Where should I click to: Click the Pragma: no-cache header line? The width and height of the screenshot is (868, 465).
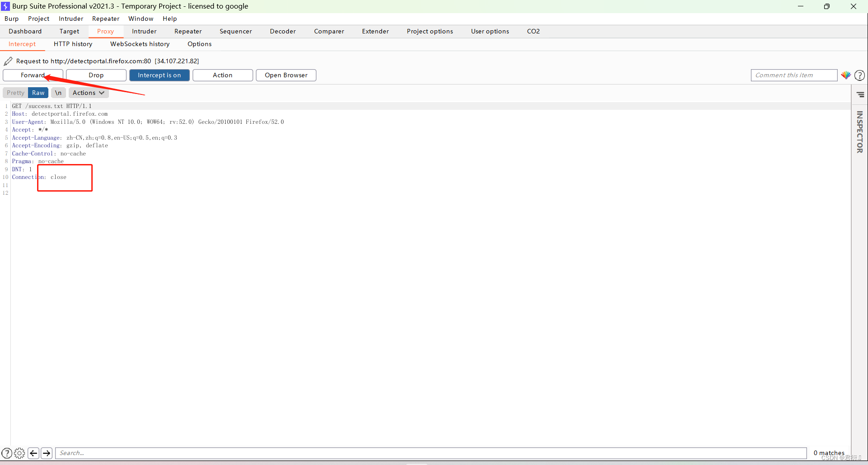coord(38,161)
